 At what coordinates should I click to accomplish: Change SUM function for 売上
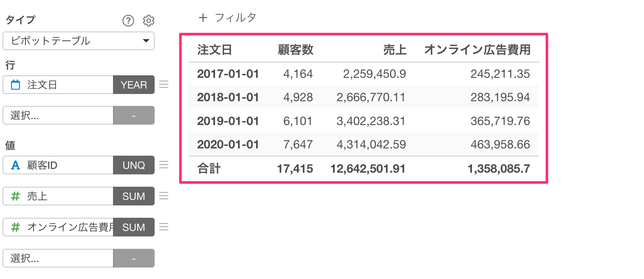[134, 196]
